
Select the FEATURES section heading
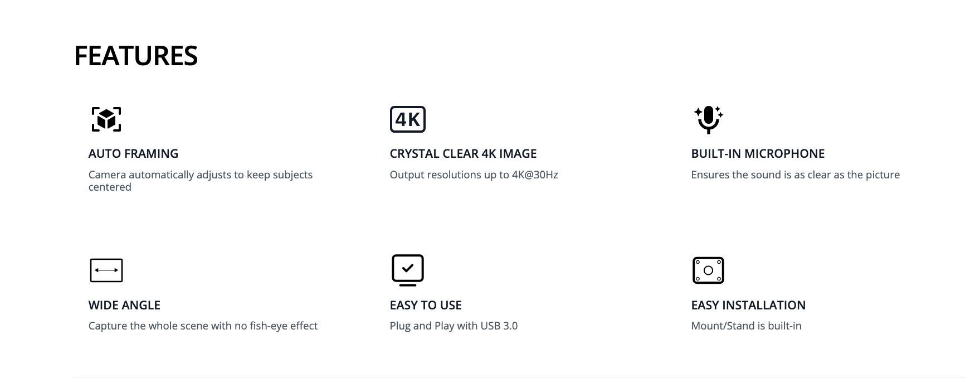(x=136, y=56)
